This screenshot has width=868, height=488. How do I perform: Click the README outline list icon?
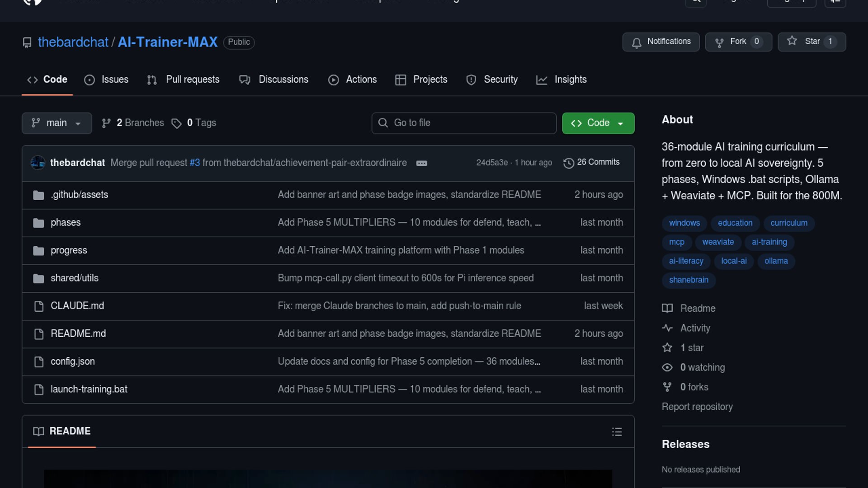[x=617, y=432]
